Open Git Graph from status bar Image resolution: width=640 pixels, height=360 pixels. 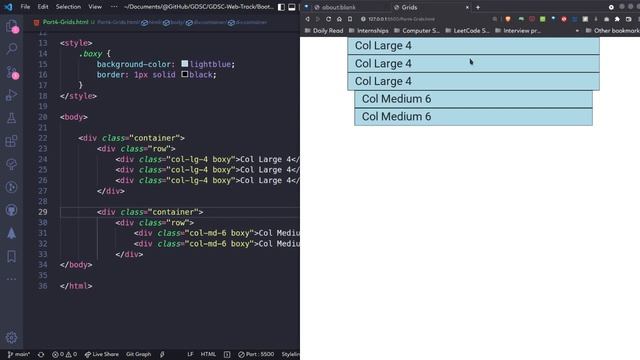[x=138, y=354]
